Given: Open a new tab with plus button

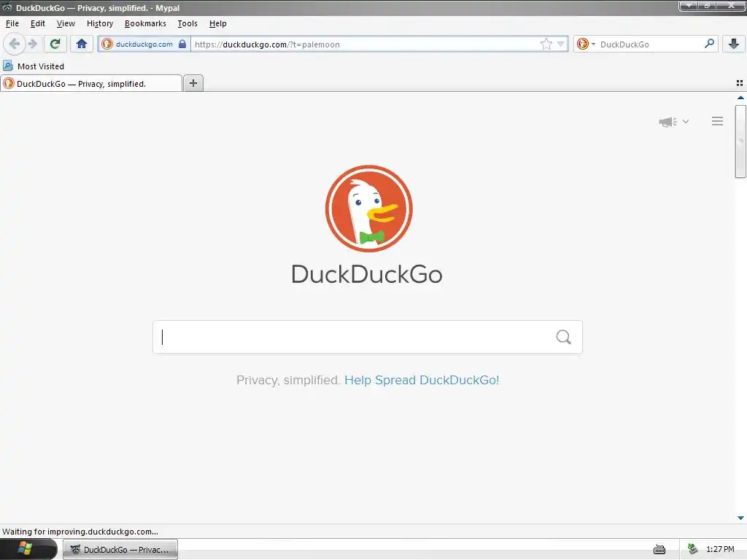Looking at the screenshot, I should point(193,83).
